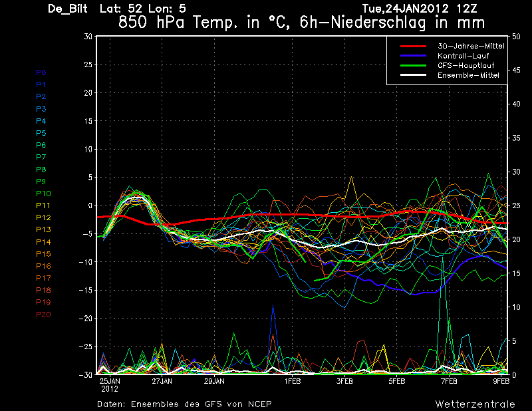Click the 29JAN date axis label
The height and width of the screenshot is (411, 532).
tap(214, 382)
